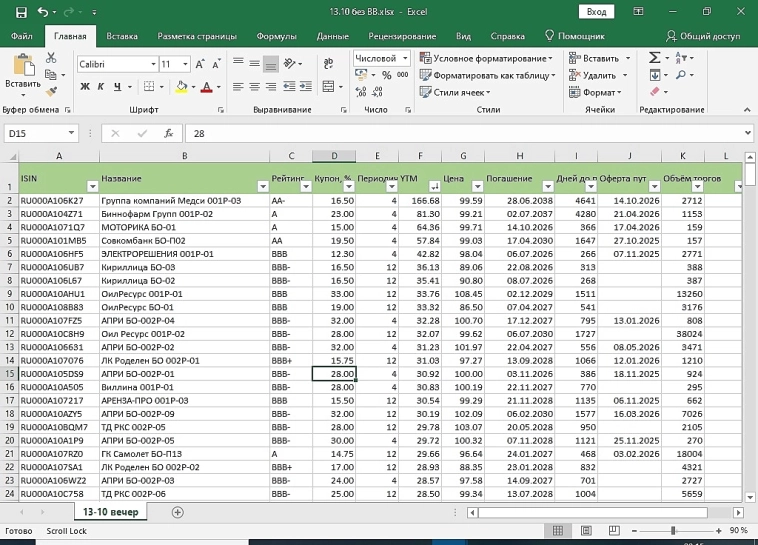This screenshot has height=545, width=758.
Task: Click the font color red swatch button
Action: pyautogui.click(x=205, y=87)
